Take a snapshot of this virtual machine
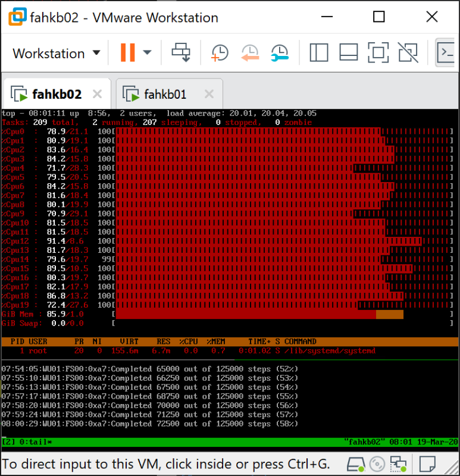The image size is (460, 476). pyautogui.click(x=219, y=53)
